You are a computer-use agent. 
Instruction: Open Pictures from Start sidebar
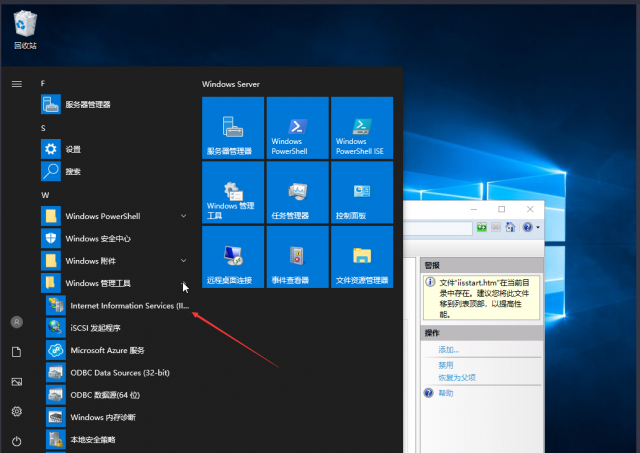pyautogui.click(x=17, y=382)
